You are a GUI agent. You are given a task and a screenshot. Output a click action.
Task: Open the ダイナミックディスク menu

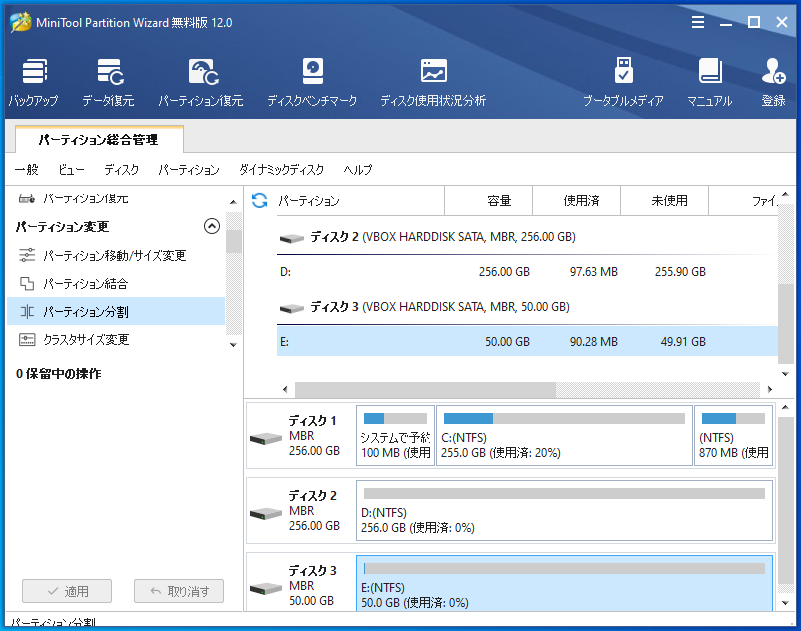281,169
